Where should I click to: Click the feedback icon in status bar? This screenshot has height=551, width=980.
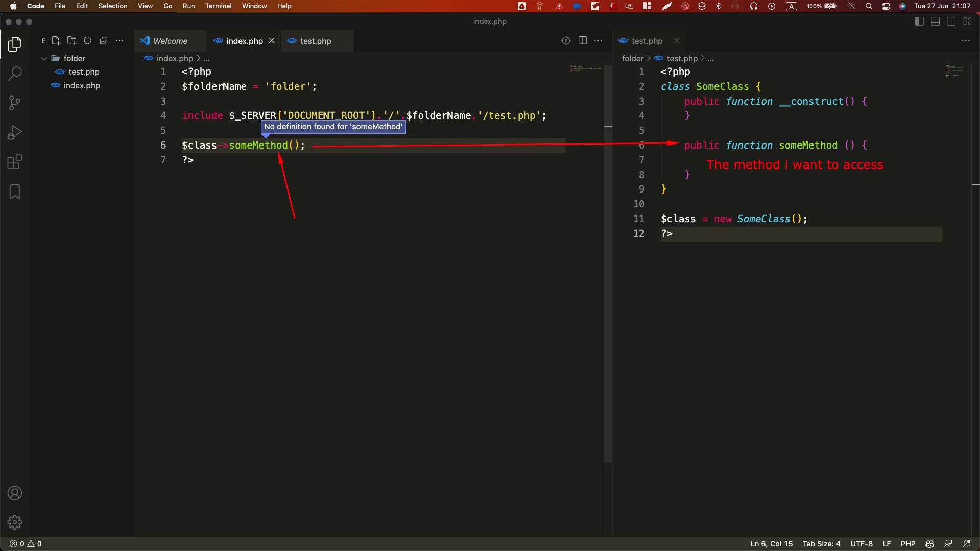(x=948, y=544)
